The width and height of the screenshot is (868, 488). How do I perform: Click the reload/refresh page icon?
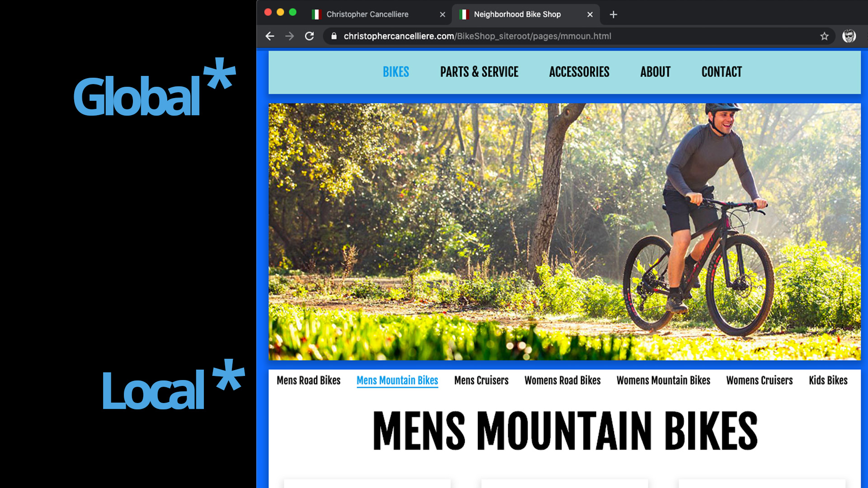(309, 36)
